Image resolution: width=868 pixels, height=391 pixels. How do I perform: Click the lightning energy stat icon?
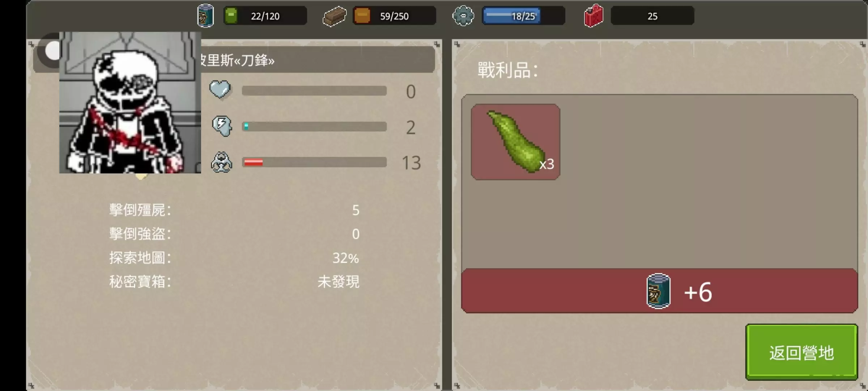(x=221, y=126)
